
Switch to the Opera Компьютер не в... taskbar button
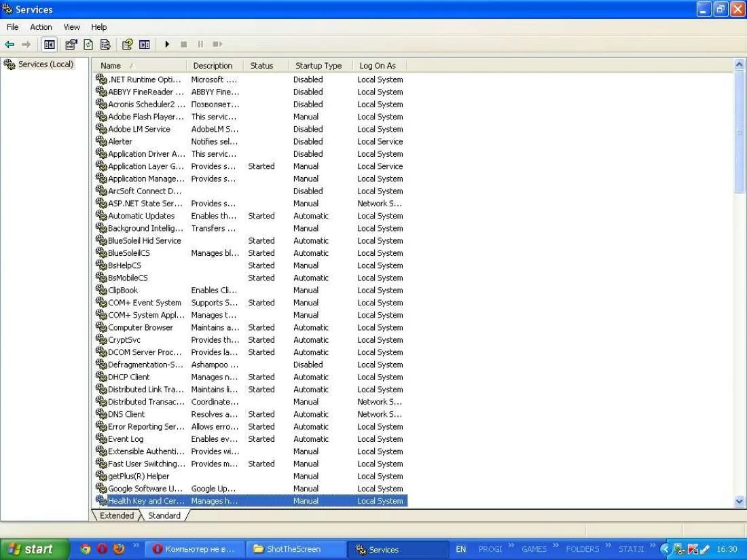coord(195,549)
